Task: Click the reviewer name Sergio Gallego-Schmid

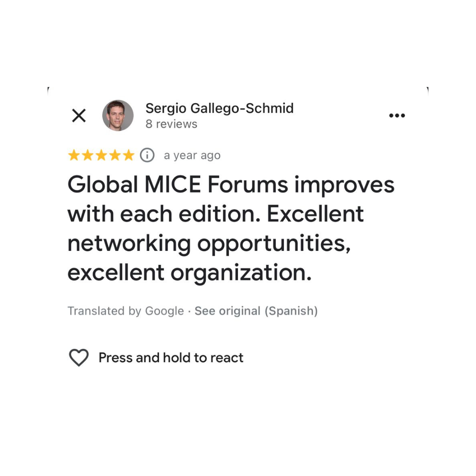Action: [x=219, y=108]
